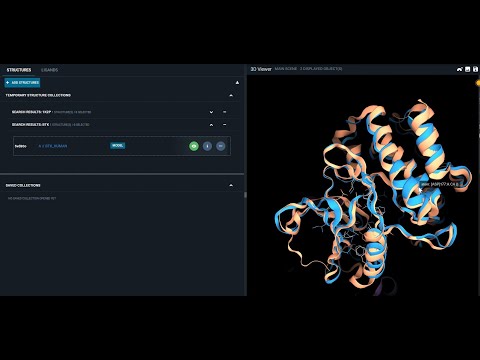Image resolution: width=480 pixels, height=360 pixels.
Task: Click the 'Temporary Structure Collections' heading
Action: point(38,95)
